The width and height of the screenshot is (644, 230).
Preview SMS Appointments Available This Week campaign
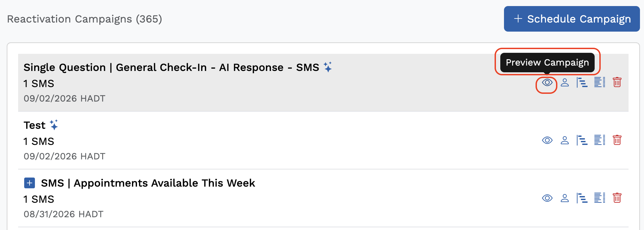547,198
